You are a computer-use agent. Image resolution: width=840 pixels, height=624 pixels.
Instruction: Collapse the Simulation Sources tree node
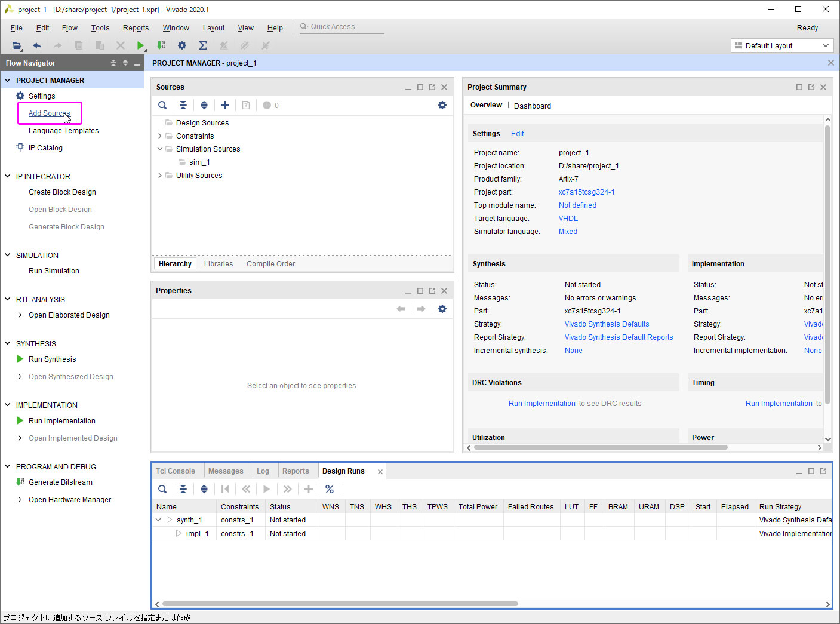tap(160, 149)
